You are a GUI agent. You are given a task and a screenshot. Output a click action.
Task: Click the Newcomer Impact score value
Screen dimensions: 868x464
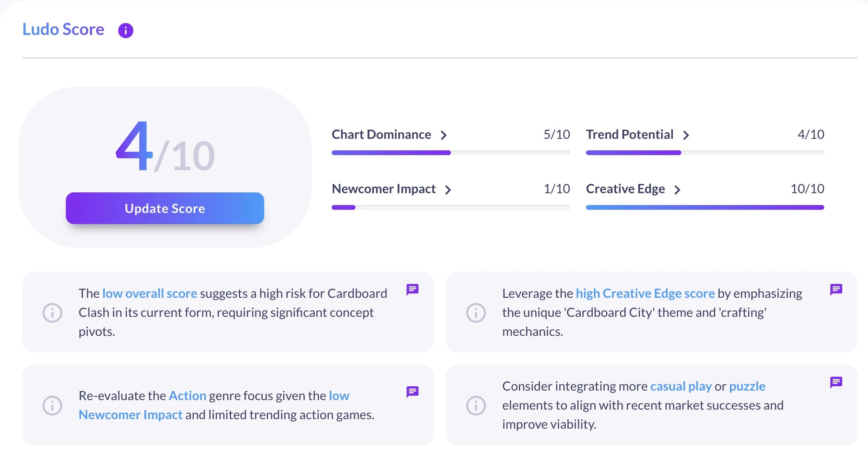coord(557,189)
